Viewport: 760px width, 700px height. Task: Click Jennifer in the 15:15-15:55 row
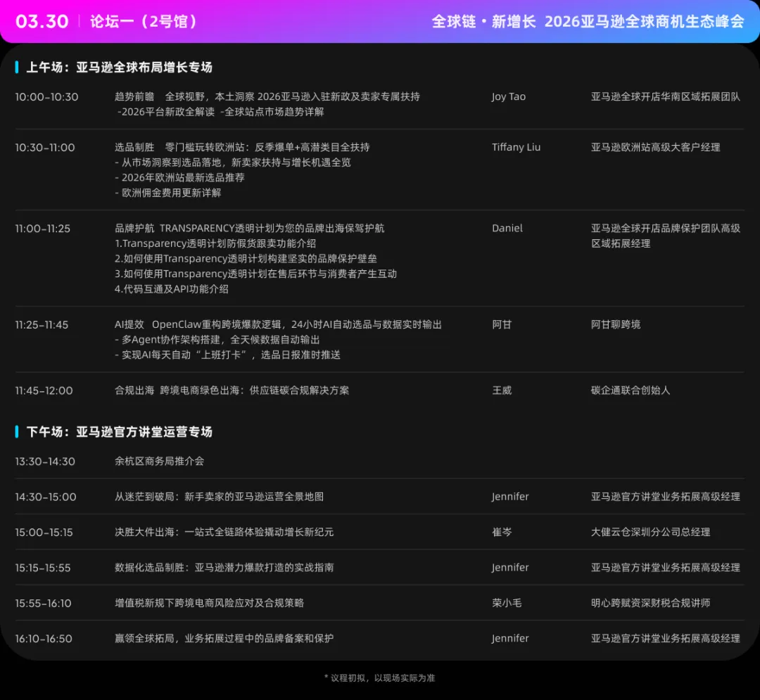point(510,568)
